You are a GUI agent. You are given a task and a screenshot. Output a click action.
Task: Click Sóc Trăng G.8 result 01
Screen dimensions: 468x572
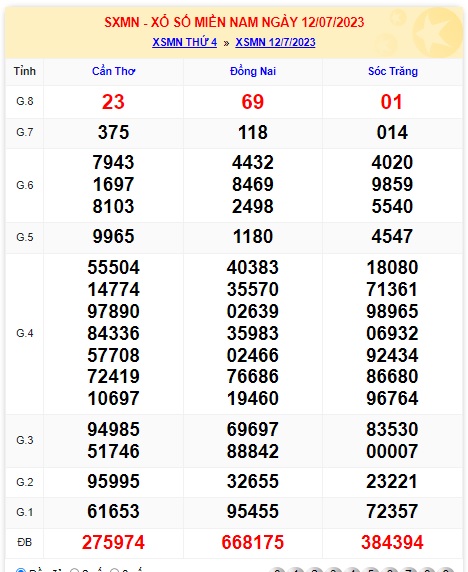click(x=392, y=102)
